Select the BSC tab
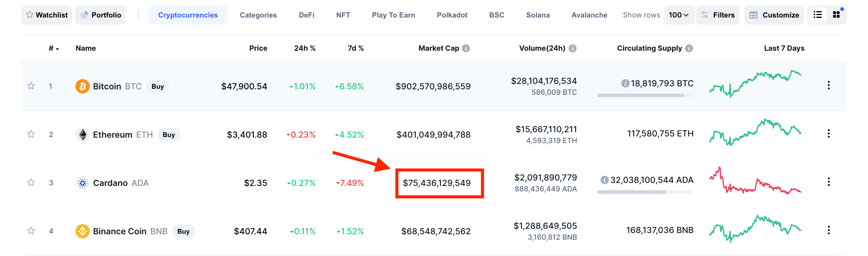Screen dimensions: 868x256 click(x=496, y=15)
